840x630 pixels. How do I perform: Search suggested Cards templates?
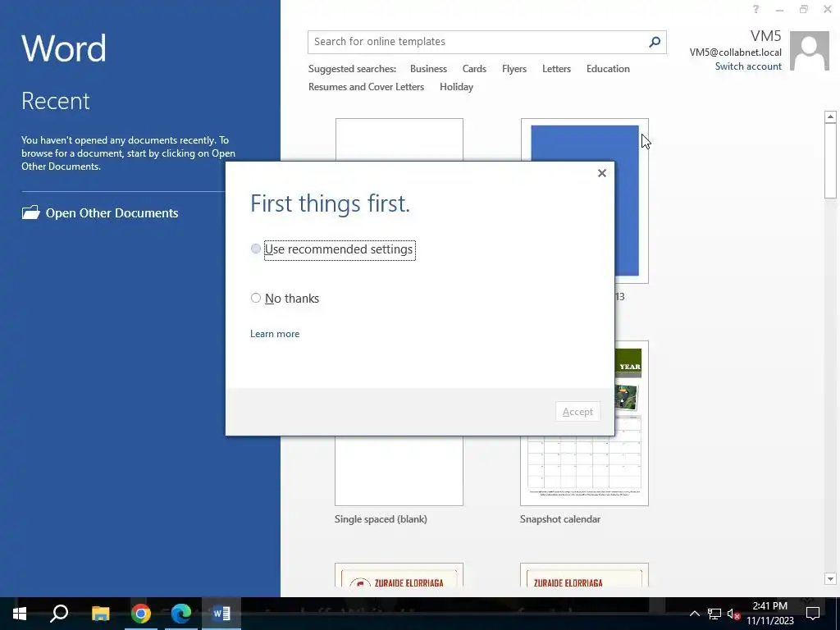(x=474, y=69)
